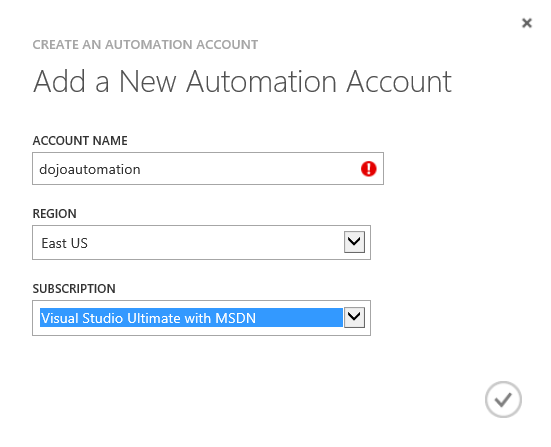The height and width of the screenshot is (447, 551).
Task: Click the East US text in Region
Action: coord(65,243)
